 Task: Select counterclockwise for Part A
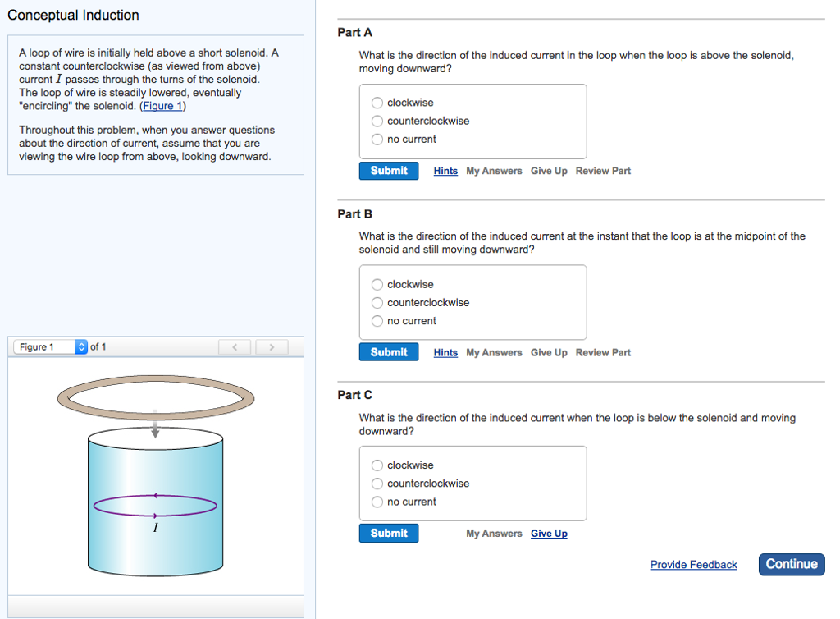pyautogui.click(x=377, y=121)
